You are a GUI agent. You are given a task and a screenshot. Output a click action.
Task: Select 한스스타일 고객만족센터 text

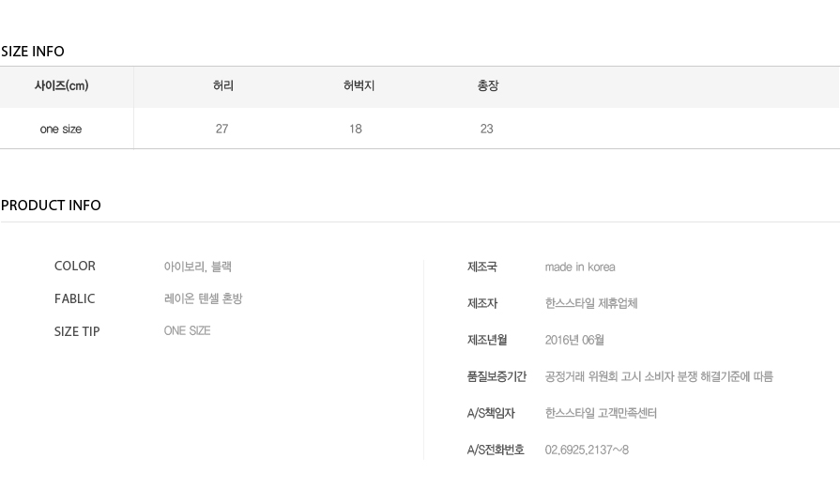pos(601,414)
